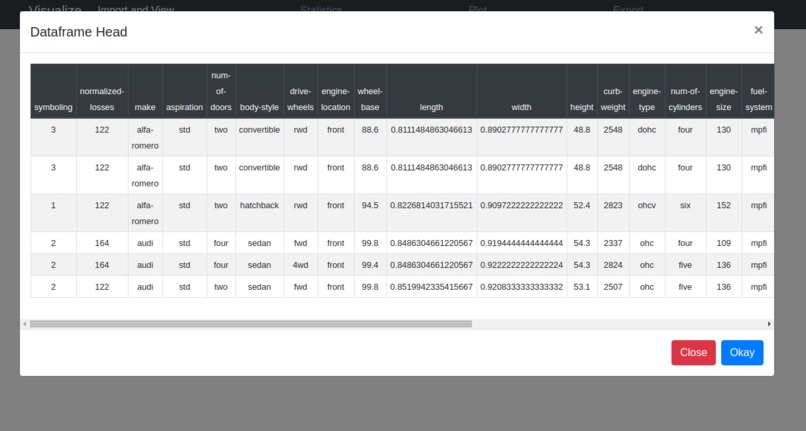Click the 94.5 wheel-base cell
This screenshot has height=431, width=806.
coord(370,213)
